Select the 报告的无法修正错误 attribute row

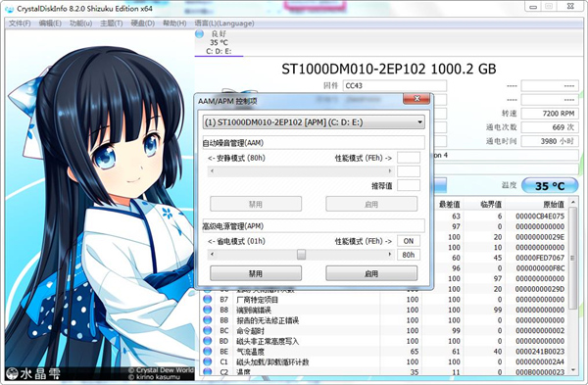(x=384, y=320)
